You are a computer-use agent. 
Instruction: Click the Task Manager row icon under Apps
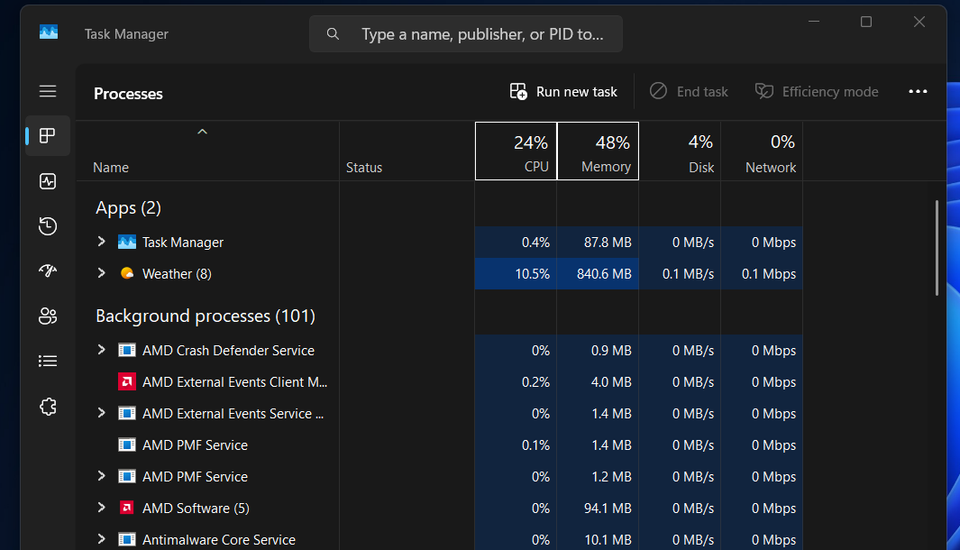(x=127, y=242)
